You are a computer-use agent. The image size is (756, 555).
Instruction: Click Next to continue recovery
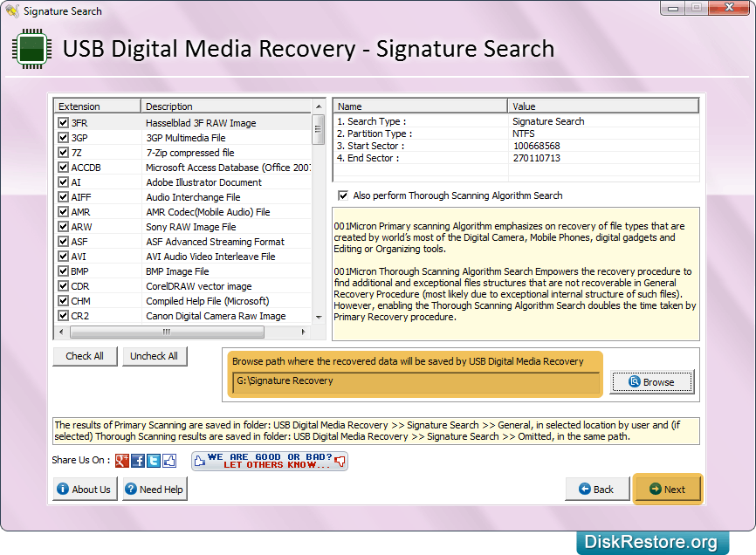(668, 489)
